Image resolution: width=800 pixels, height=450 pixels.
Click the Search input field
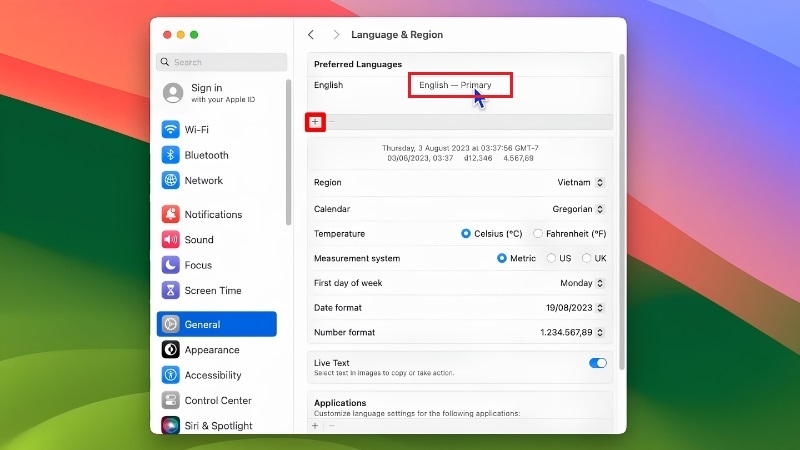[221, 62]
